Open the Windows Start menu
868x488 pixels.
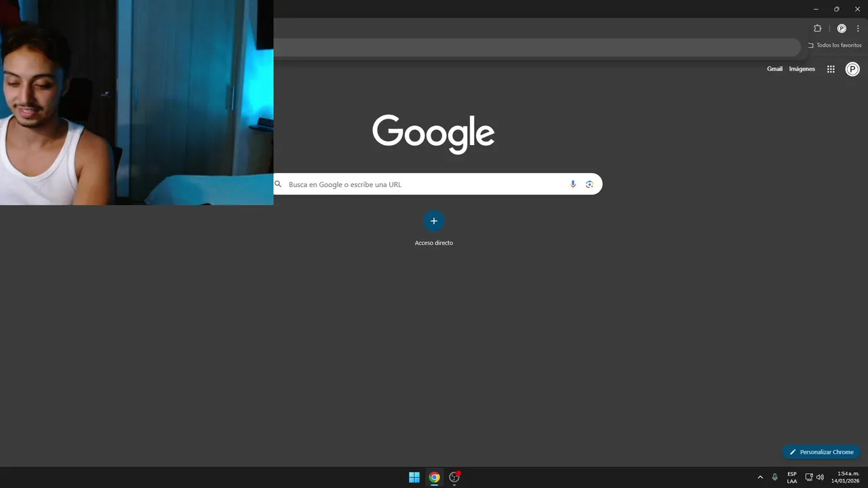[x=414, y=477]
